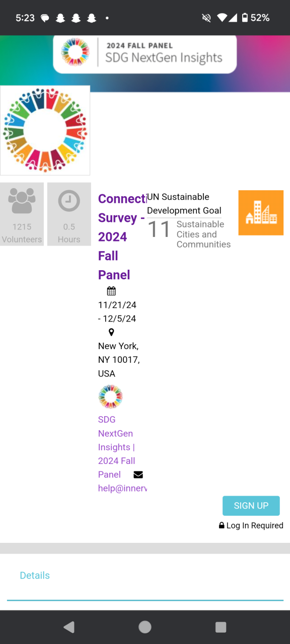Open the orange Sustainable Cities goal icon
The width and height of the screenshot is (290, 644).
pyautogui.click(x=261, y=212)
